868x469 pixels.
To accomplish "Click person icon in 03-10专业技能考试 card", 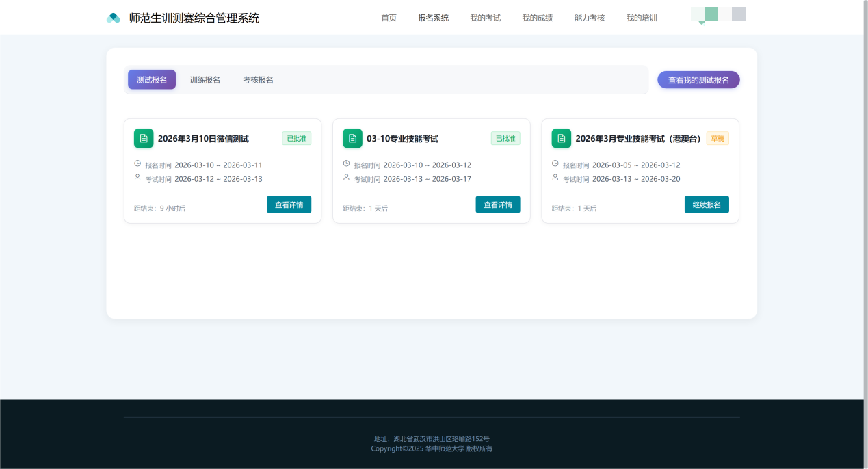I will [346, 178].
